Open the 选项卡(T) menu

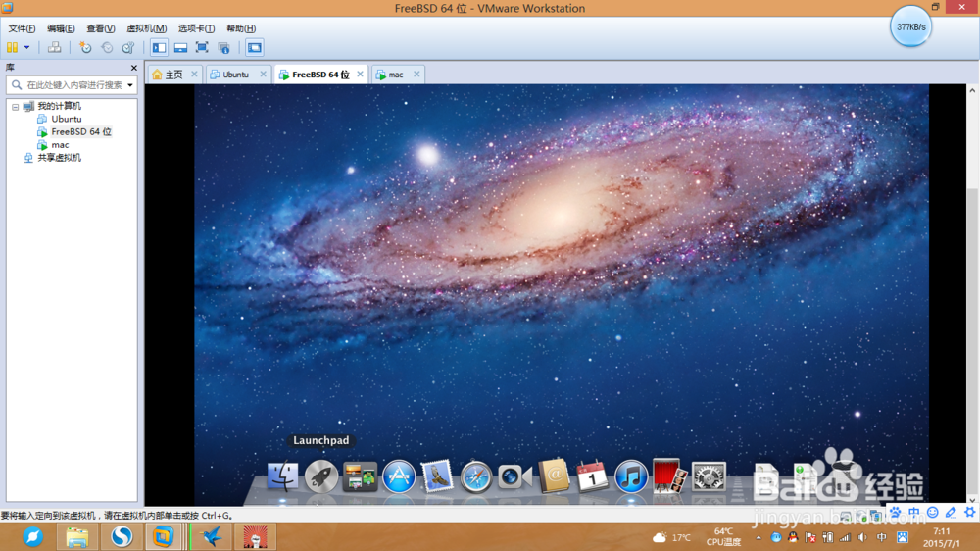tap(196, 28)
